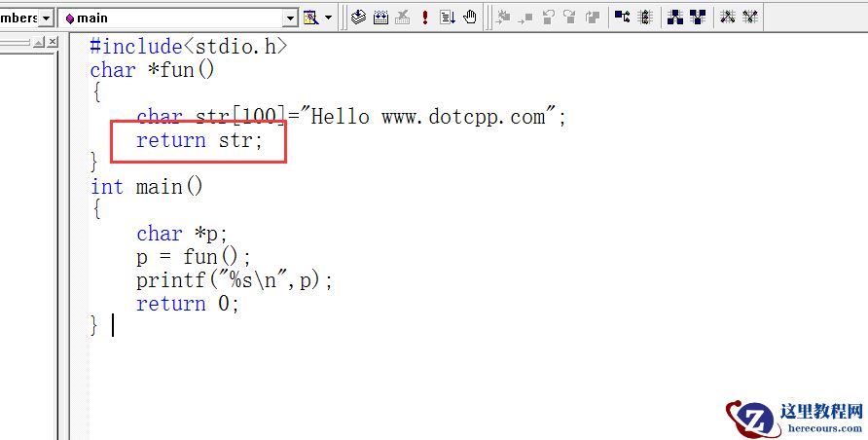Open the main function combo box dropdown
Viewport: 868px width, 440px height.
(291, 18)
